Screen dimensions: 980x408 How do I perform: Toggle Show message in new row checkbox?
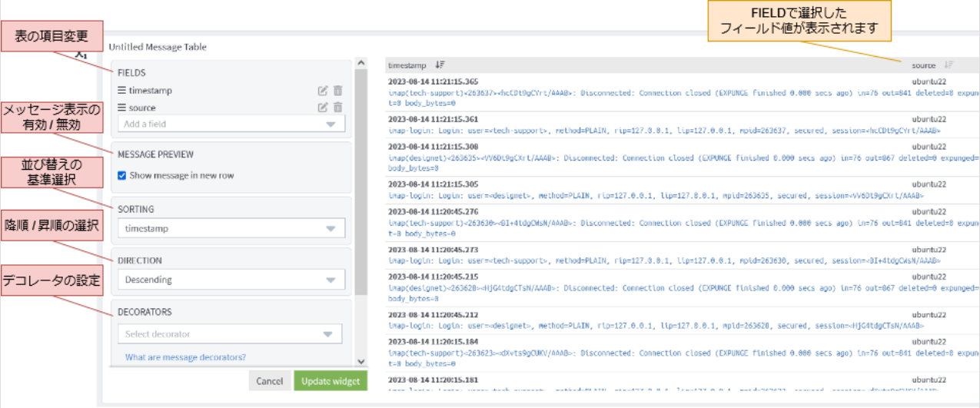122,175
